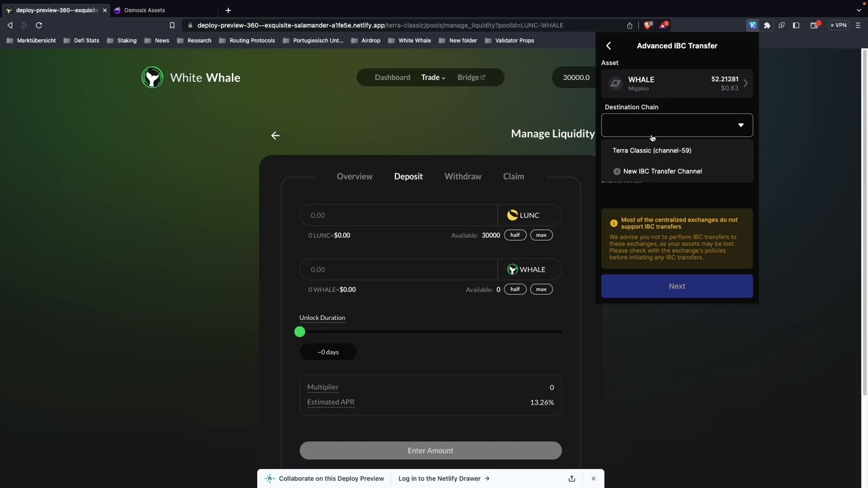Click the Brave rewards triangle icon
The width and height of the screenshot is (868, 488).
pyautogui.click(x=664, y=25)
